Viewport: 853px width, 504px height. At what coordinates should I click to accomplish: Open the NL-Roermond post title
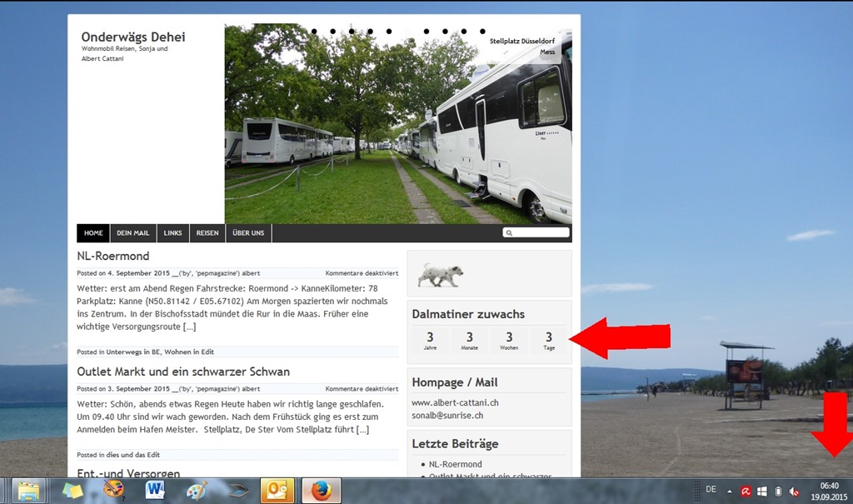coord(113,256)
